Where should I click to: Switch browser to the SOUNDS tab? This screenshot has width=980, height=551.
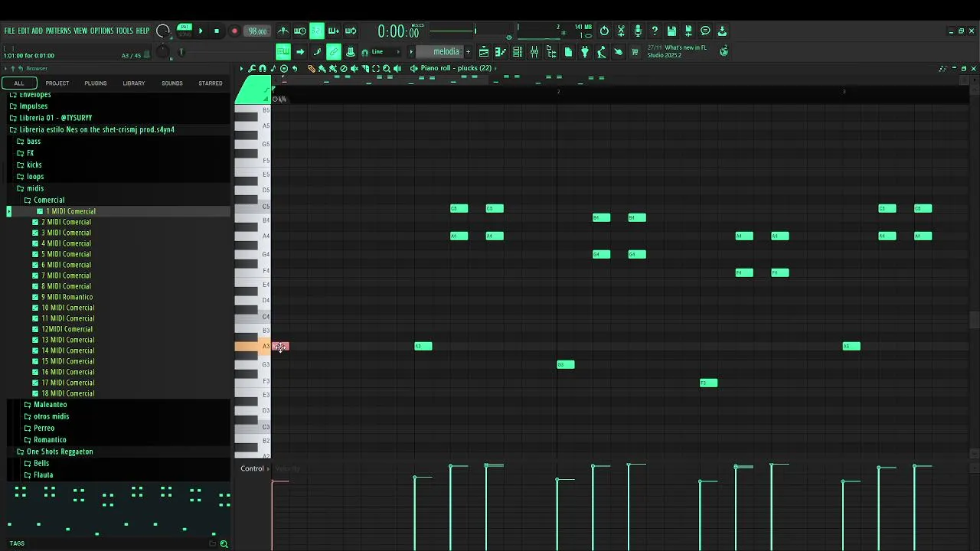tap(172, 83)
